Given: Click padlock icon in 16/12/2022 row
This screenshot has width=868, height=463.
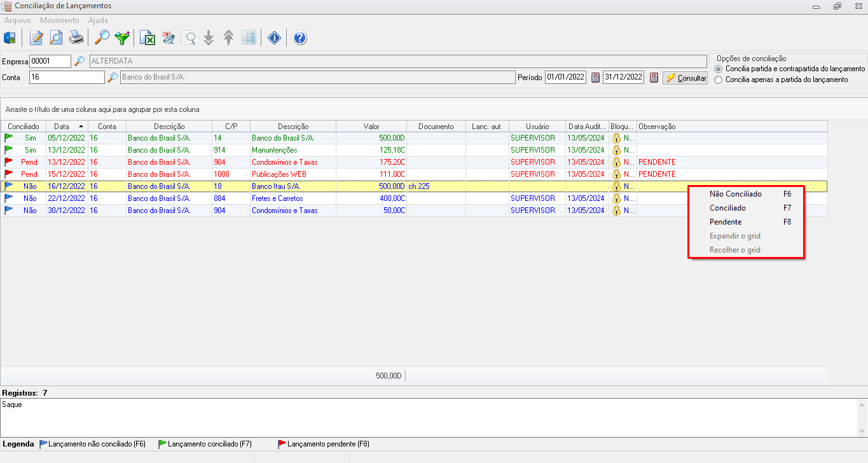Looking at the screenshot, I should (616, 186).
